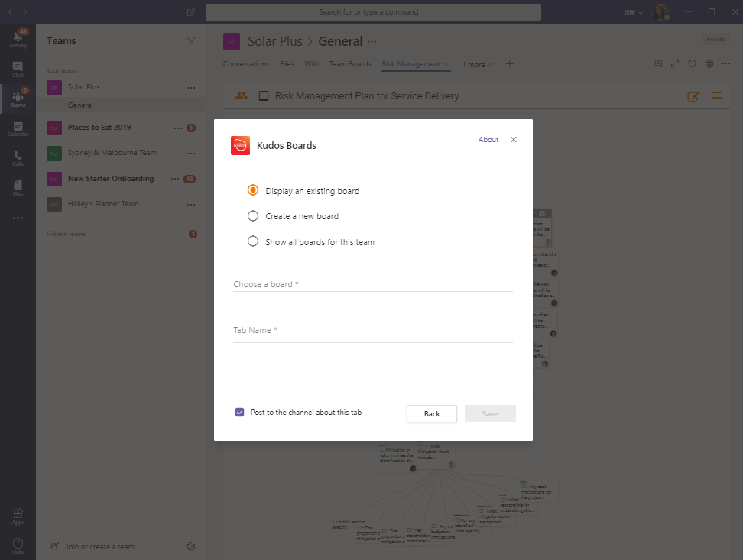Uncheck Post to the channel about this tab
The image size is (743, 560).
coord(240,413)
